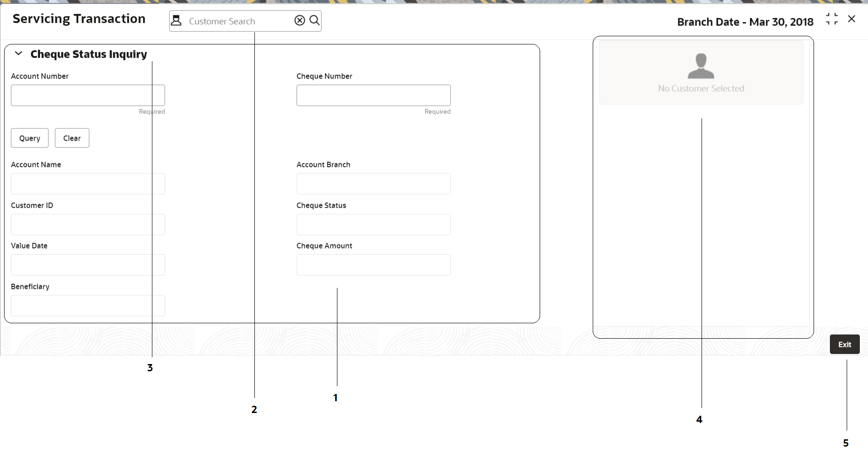Focus the Account Number field
Viewport: 868px width, 457px height.
click(88, 95)
